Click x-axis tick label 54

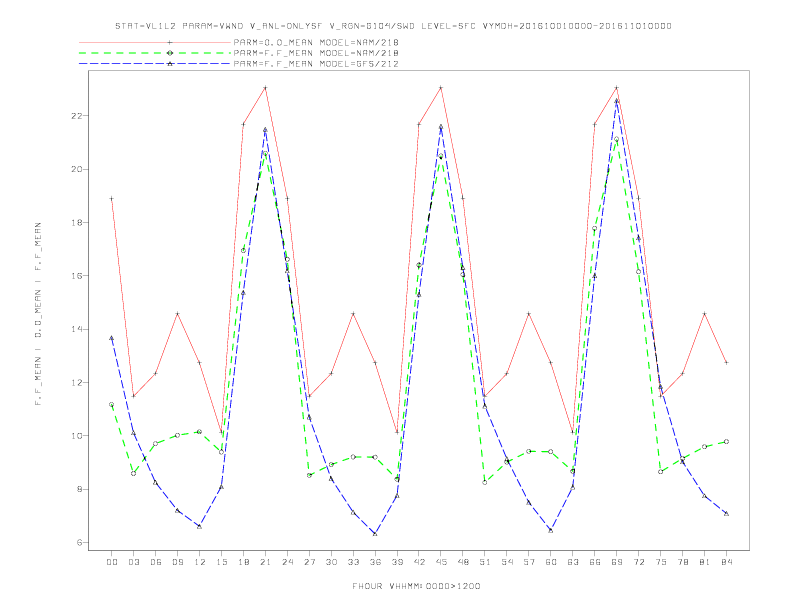507,562
